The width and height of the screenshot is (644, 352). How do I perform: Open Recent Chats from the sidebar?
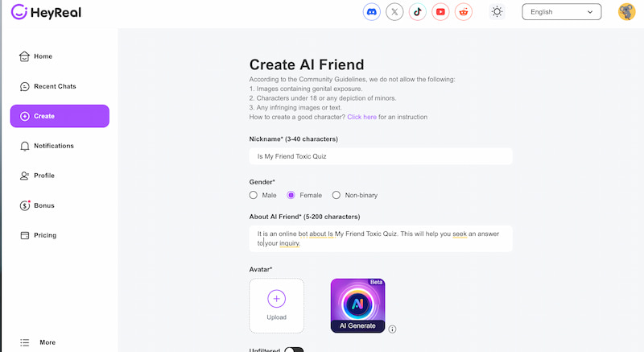click(x=60, y=86)
